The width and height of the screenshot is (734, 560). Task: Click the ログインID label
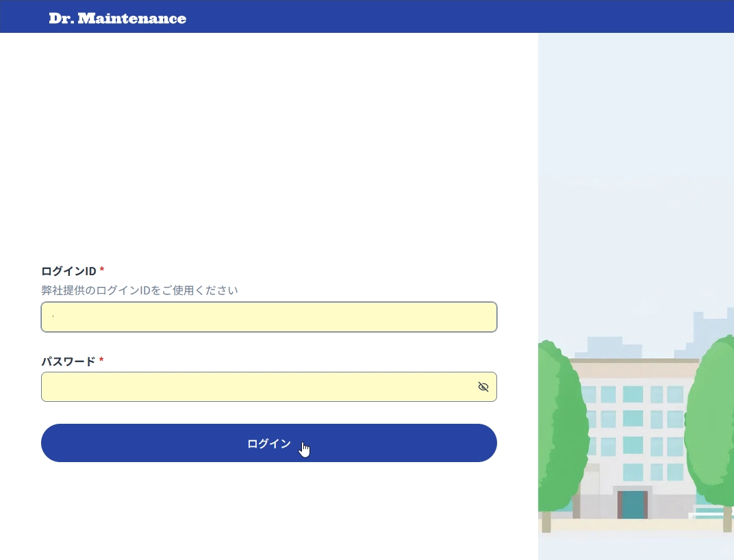(68, 271)
